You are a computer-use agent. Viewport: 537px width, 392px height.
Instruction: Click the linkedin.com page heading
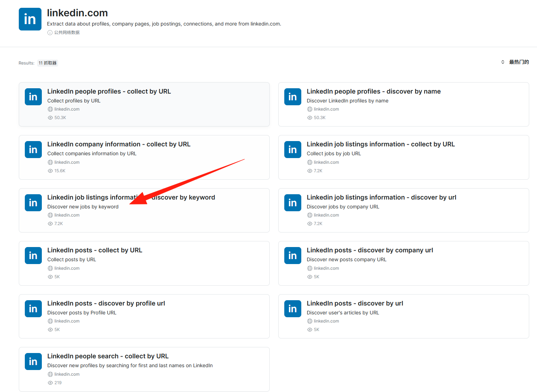point(77,13)
